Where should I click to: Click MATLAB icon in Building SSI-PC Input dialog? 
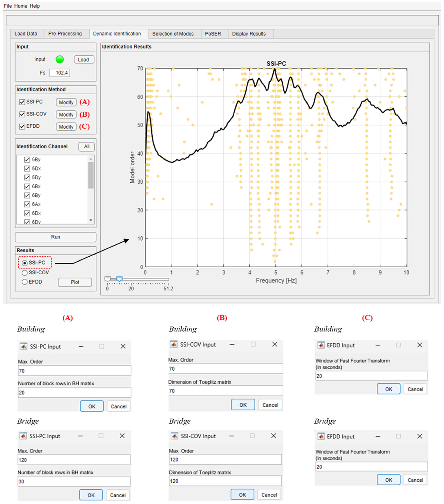[x=24, y=346]
